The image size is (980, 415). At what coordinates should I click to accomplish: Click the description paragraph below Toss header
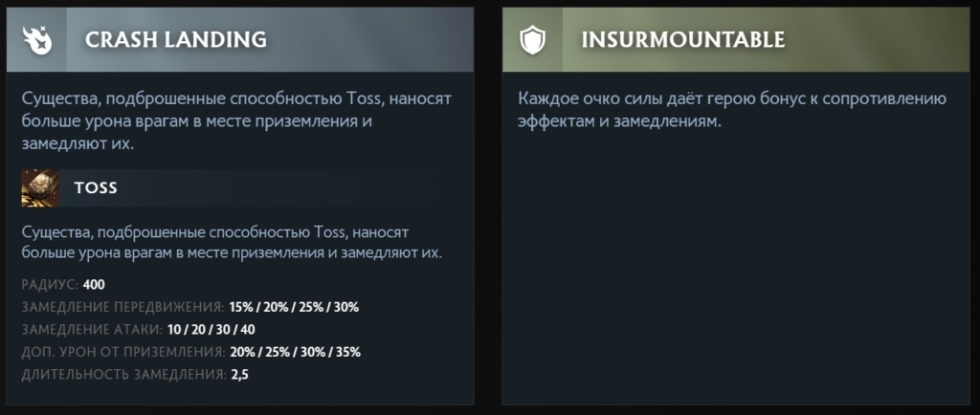point(235,243)
